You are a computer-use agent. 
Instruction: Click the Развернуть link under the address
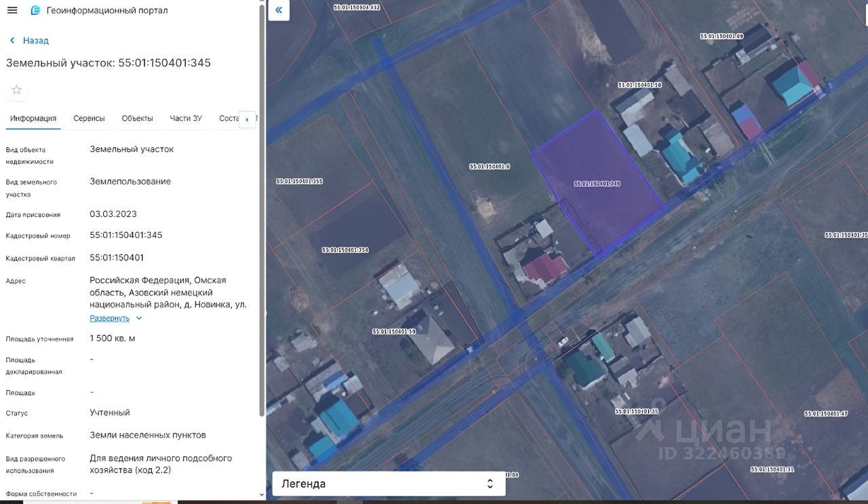[109, 318]
